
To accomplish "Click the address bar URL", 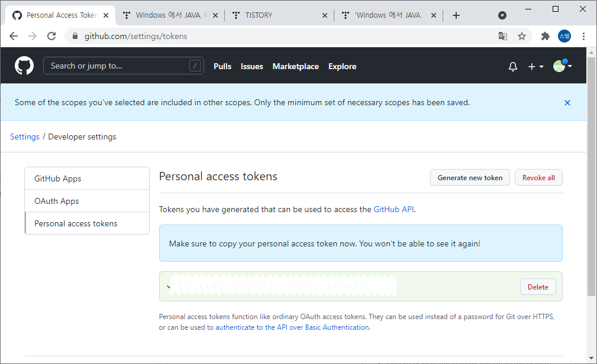I will pos(136,36).
